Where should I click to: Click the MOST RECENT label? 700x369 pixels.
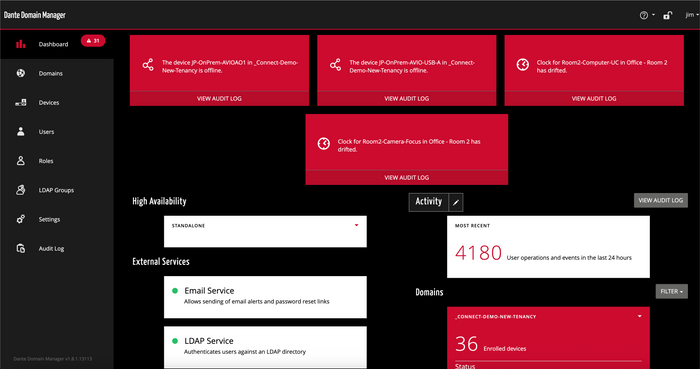click(472, 226)
